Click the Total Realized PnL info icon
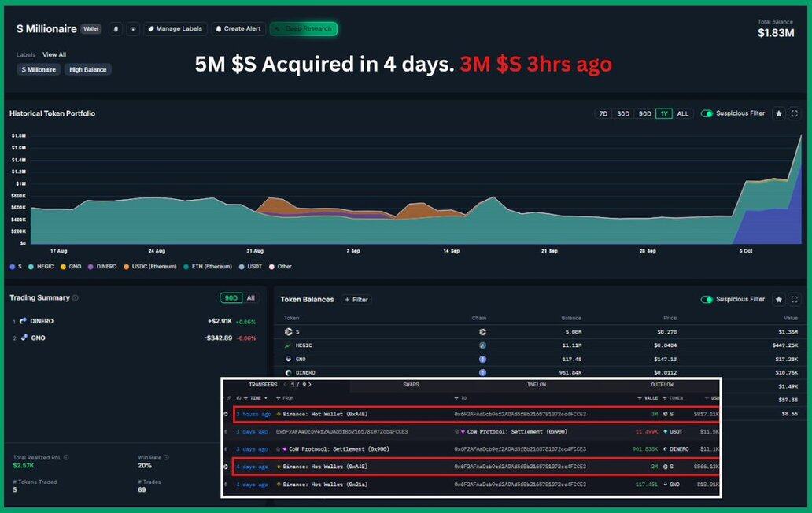The height and width of the screenshot is (513, 812). click(x=66, y=457)
